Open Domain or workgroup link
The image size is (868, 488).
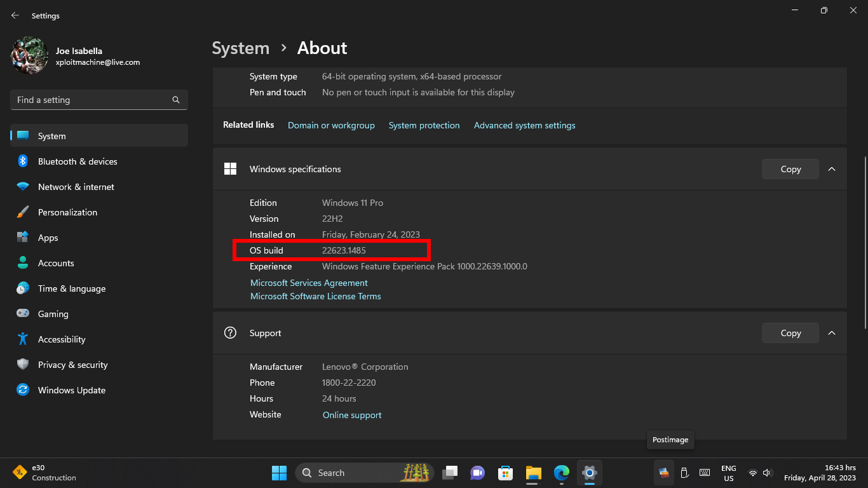(331, 125)
